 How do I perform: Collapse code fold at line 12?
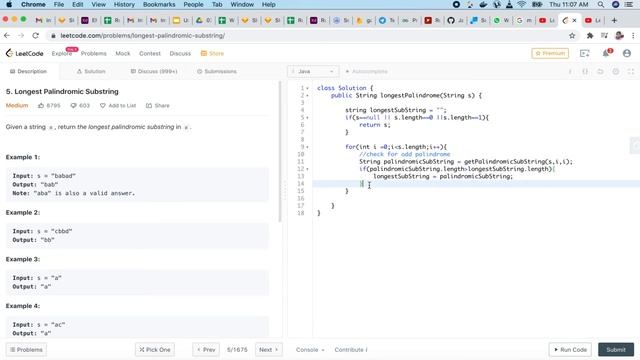(x=307, y=169)
